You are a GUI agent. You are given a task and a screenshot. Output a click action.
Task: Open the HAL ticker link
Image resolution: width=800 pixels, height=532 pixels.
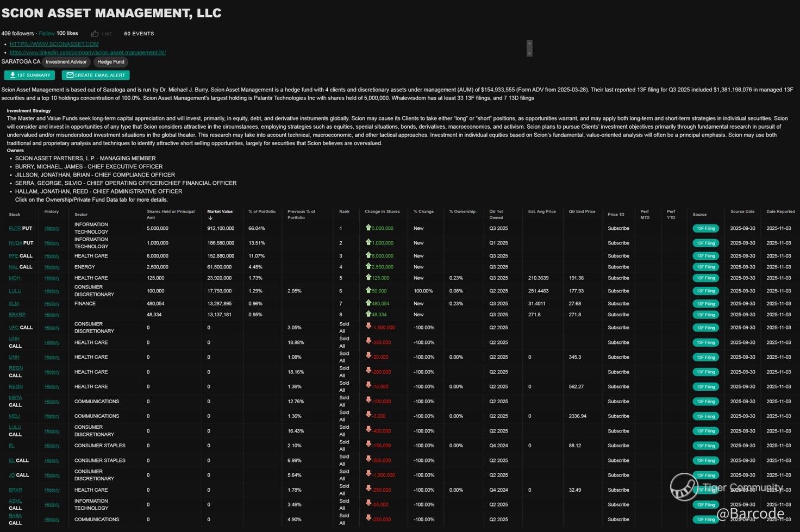14,267
